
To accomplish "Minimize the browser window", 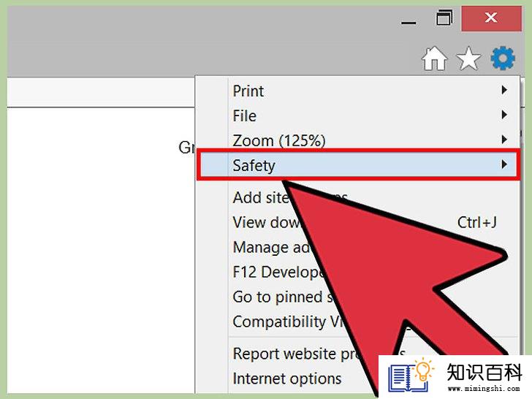I will tap(408, 23).
